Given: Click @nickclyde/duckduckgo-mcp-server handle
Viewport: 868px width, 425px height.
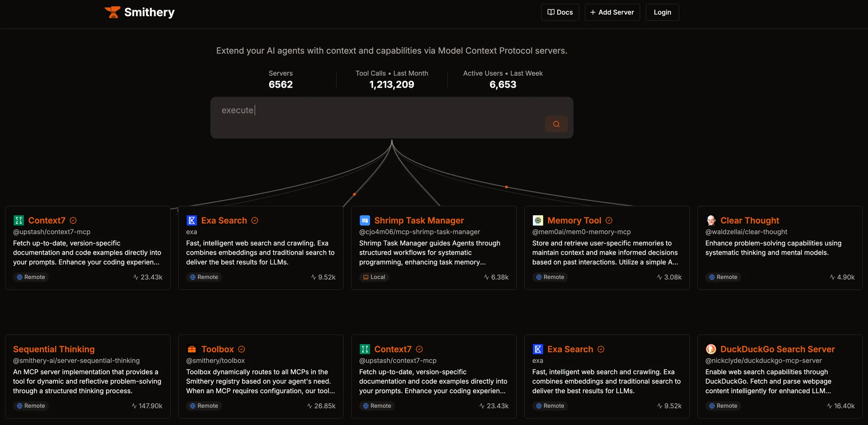Looking at the screenshot, I should (763, 361).
